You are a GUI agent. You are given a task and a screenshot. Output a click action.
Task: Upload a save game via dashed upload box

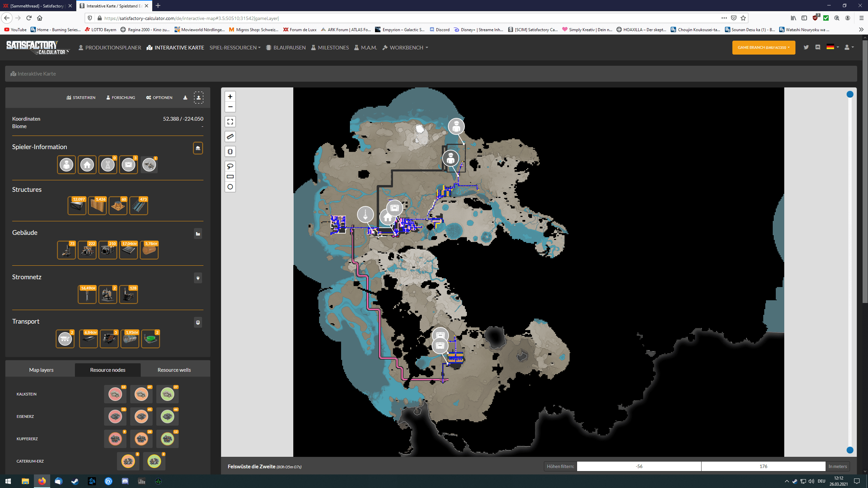(x=199, y=98)
